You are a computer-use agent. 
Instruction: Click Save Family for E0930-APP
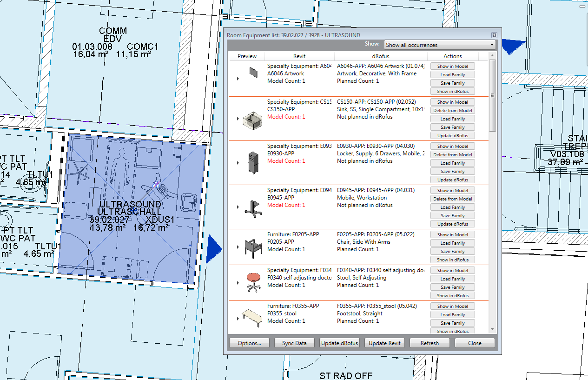point(452,171)
